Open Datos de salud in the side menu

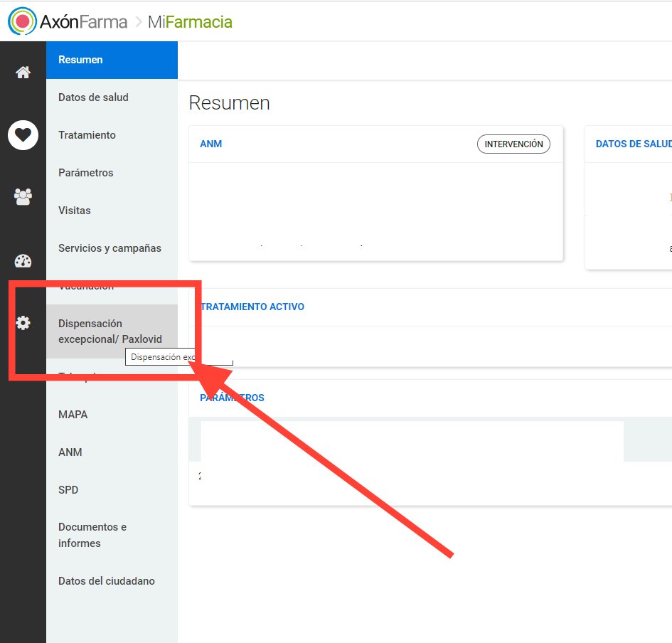pos(112,97)
